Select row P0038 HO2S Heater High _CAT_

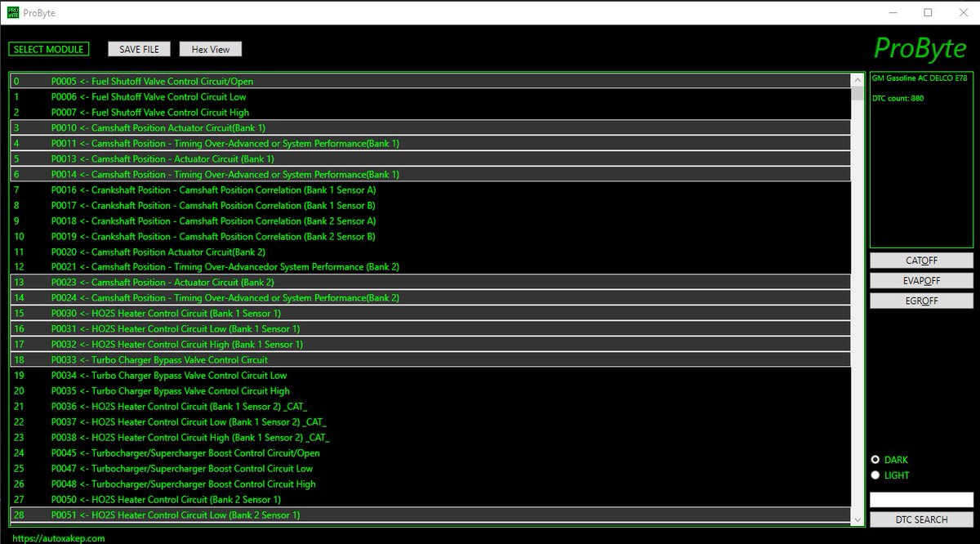pyautogui.click(x=430, y=438)
